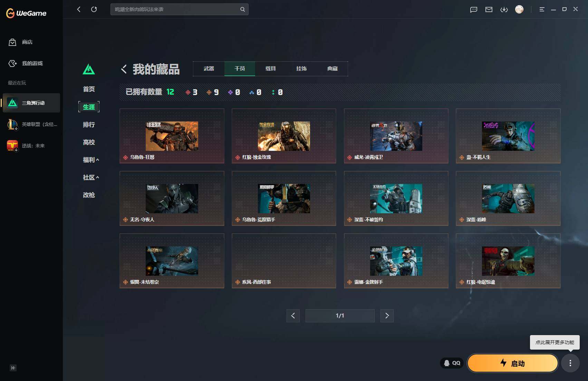Open the 疾风-西部往事 skin card
Screen dimensions: 588x381
284,261
